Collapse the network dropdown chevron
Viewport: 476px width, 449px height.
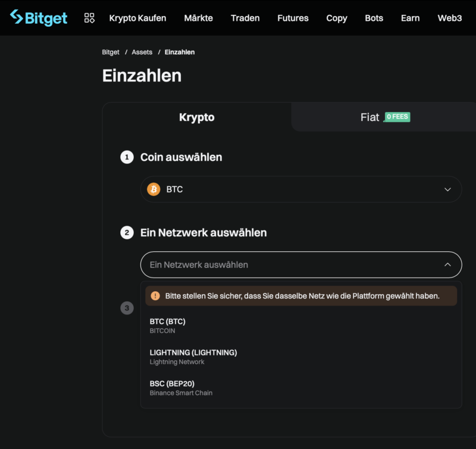447,264
